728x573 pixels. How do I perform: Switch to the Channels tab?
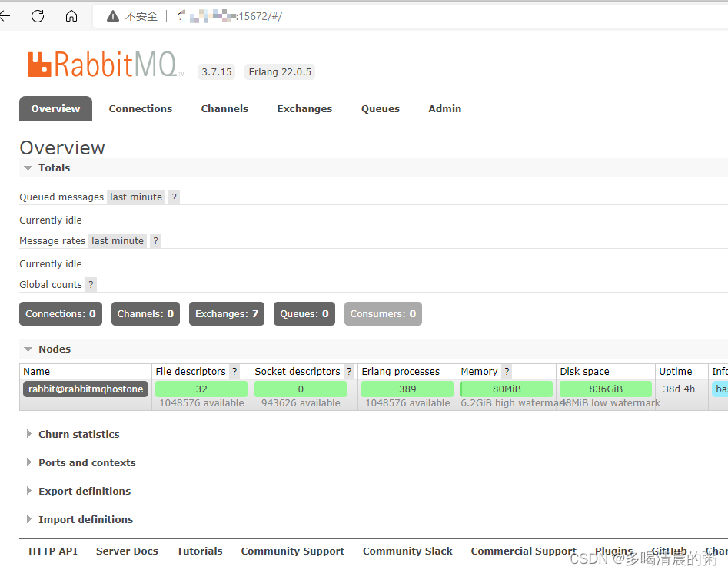(224, 108)
